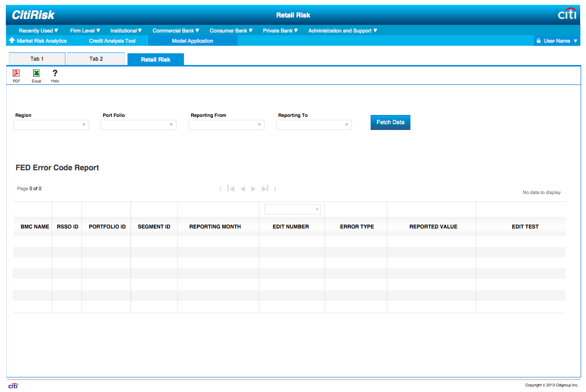Open the Administration and Support menu
The image size is (586, 392).
pos(342,31)
